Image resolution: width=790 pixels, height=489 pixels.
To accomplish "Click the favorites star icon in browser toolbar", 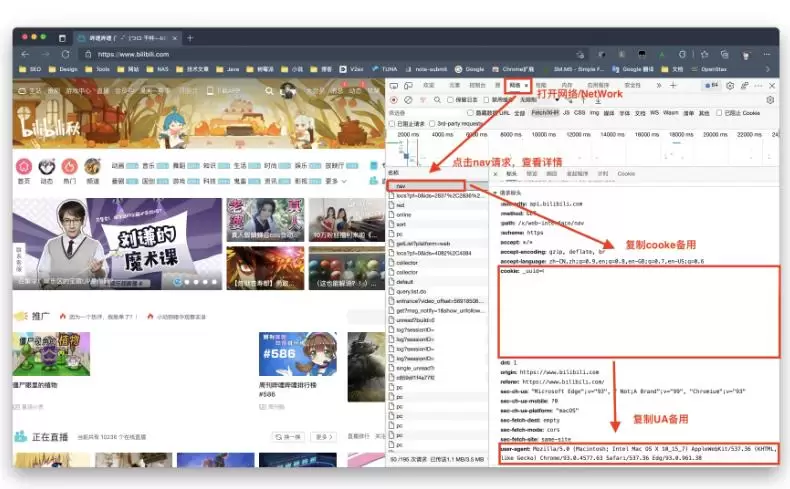I will point(704,54).
